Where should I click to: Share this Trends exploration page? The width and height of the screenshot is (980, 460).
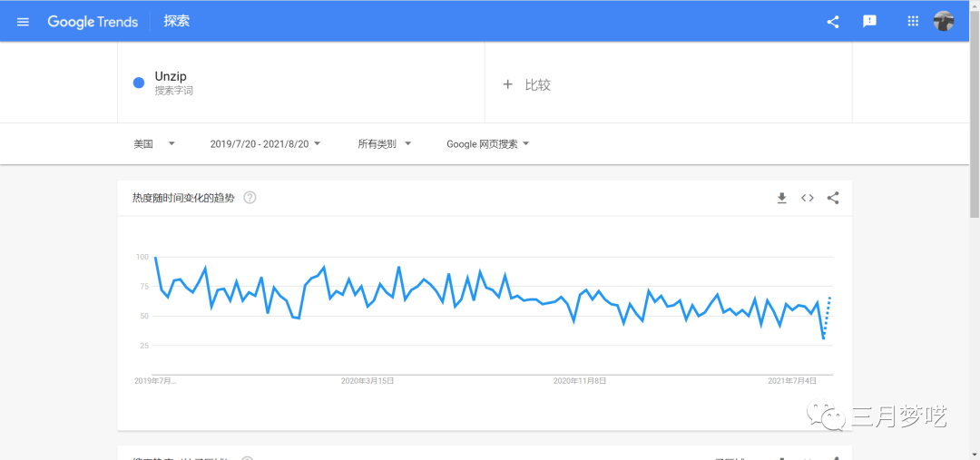(833, 22)
